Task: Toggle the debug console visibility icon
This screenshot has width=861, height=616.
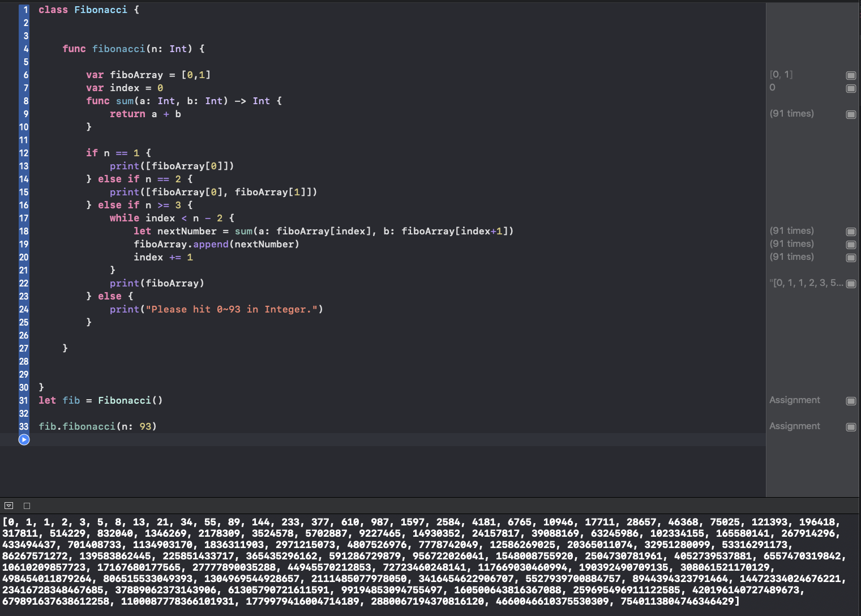Action: click(x=8, y=506)
